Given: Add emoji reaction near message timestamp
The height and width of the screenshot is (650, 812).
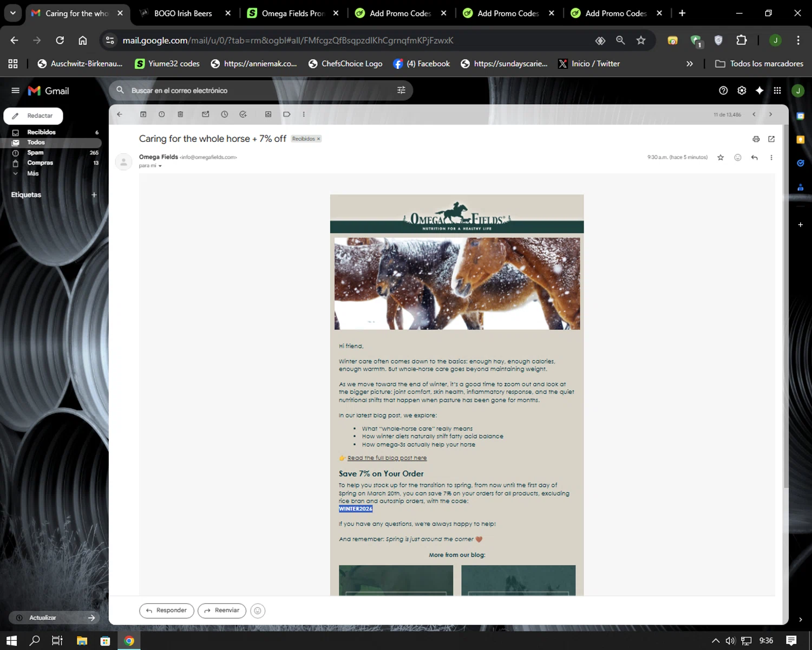Looking at the screenshot, I should click(738, 158).
